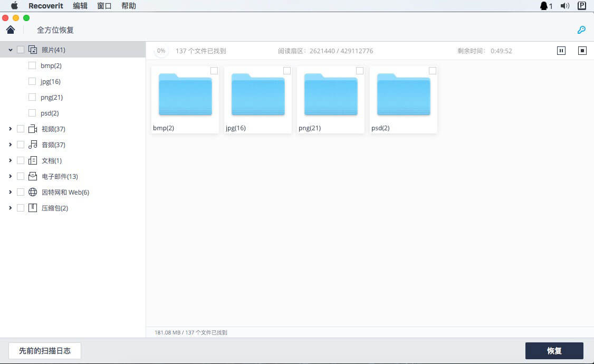Click the home icon in toolbar
Screen dimensions: 594x364
[11, 30]
